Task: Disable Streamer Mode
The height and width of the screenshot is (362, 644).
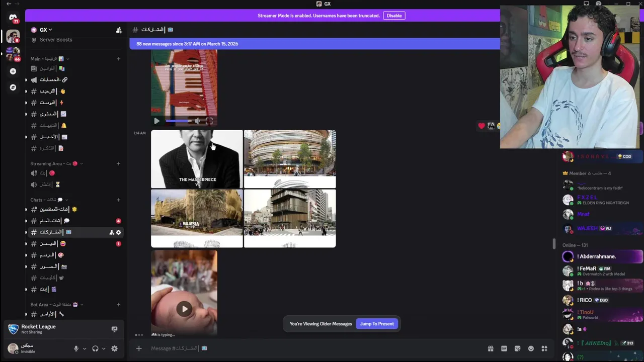Action: click(394, 16)
